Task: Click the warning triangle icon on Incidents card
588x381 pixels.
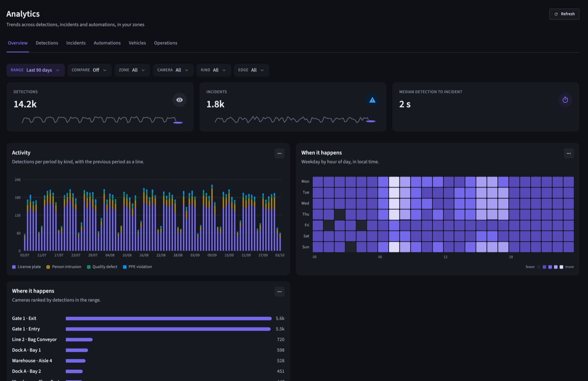Action: click(372, 100)
